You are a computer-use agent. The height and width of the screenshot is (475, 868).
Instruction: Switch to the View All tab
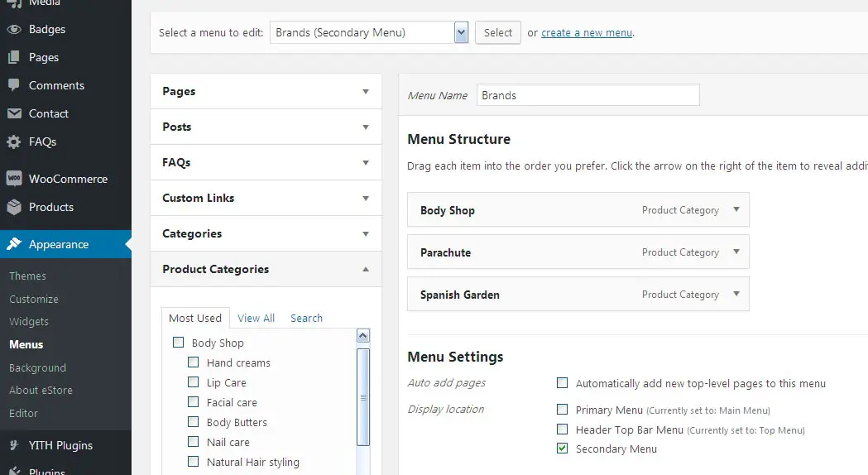(x=256, y=318)
